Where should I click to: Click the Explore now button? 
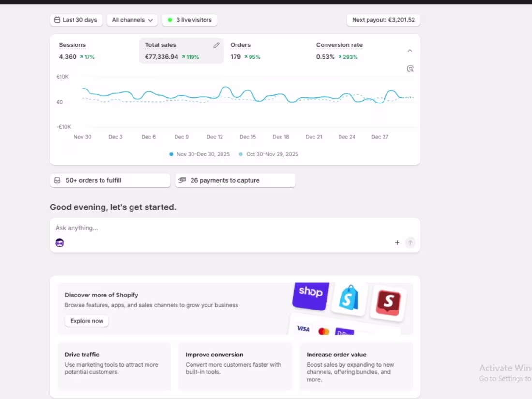87,321
